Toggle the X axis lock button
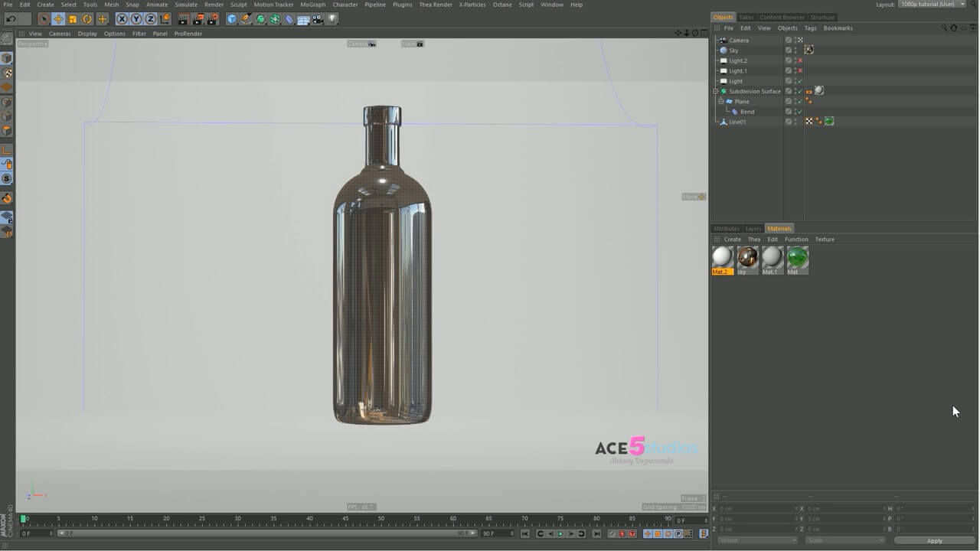 click(x=121, y=19)
